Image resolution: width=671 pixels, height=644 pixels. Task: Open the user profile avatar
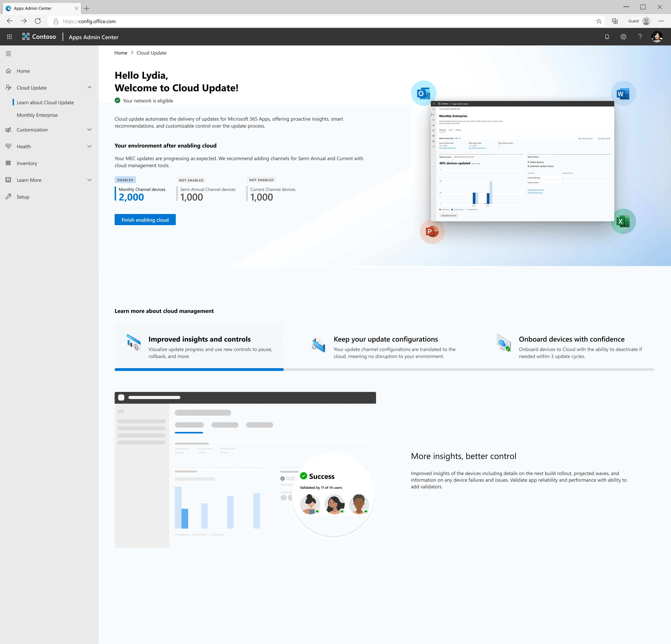657,37
